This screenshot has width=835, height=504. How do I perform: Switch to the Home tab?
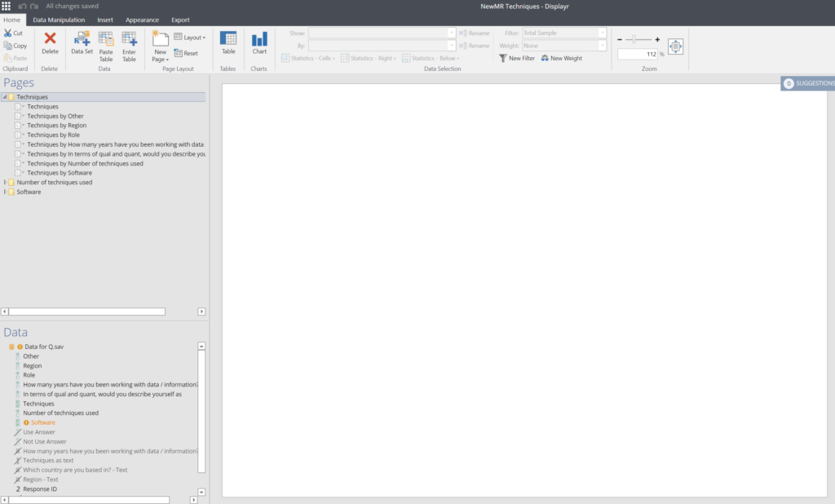click(11, 20)
